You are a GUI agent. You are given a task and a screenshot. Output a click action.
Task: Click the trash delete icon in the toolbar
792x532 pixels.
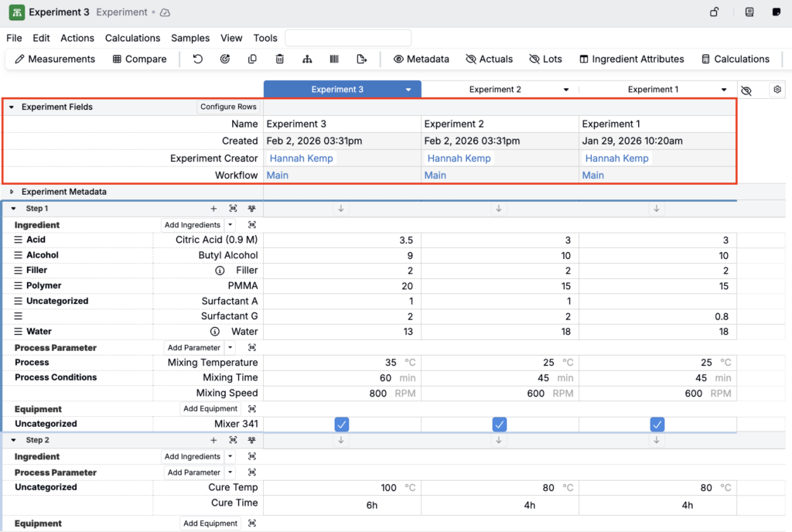click(x=280, y=59)
